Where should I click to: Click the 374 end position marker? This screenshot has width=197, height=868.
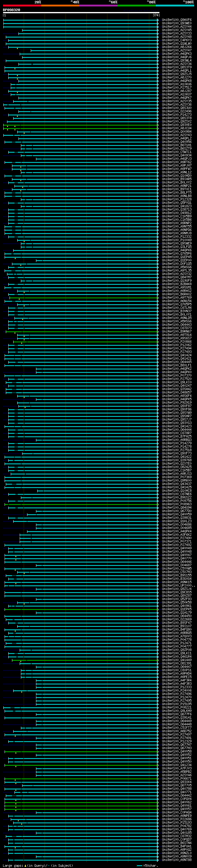point(155,15)
